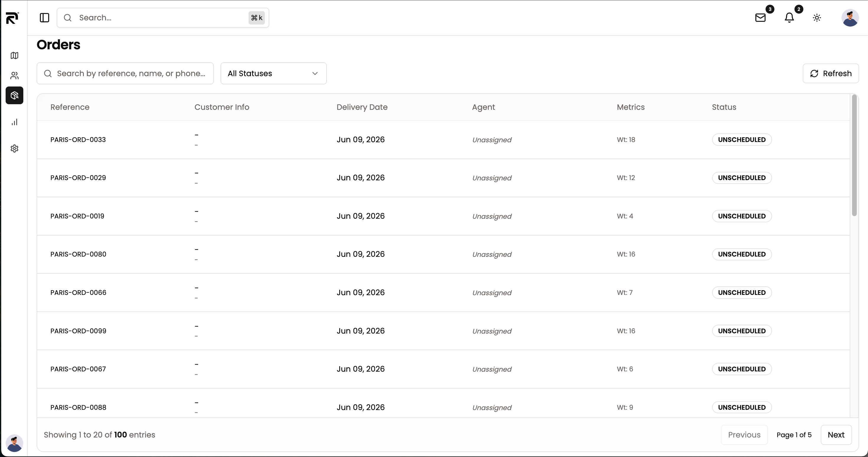868x457 pixels.
Task: Focus the search by reference input field
Action: [x=125, y=74]
